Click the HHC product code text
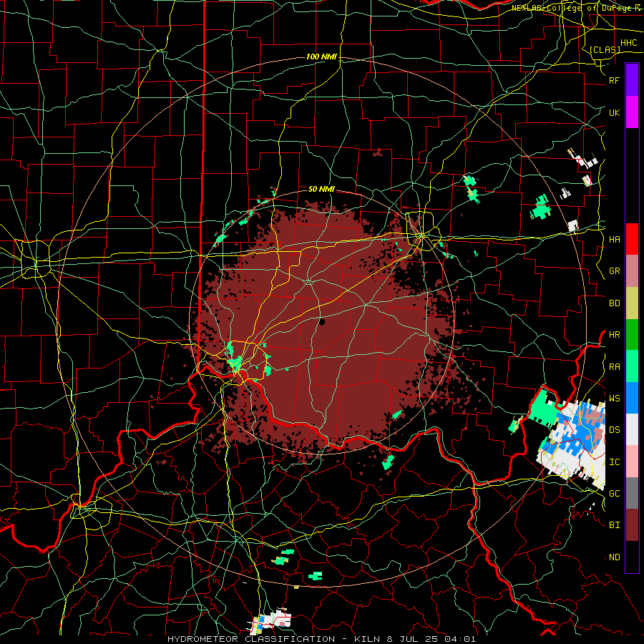The image size is (644, 644). 628,43
